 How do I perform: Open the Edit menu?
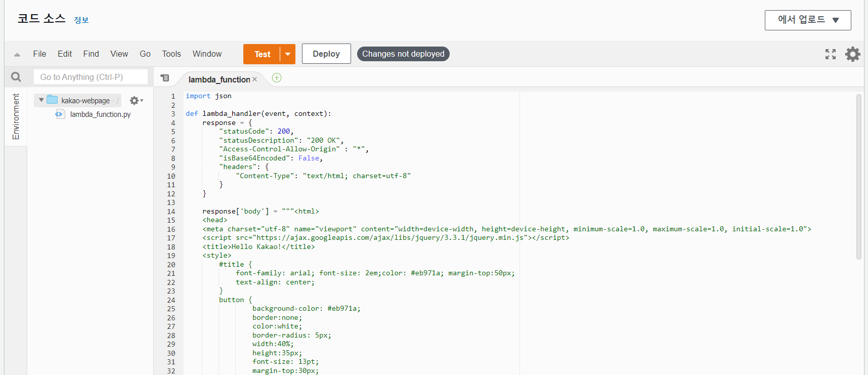point(65,54)
